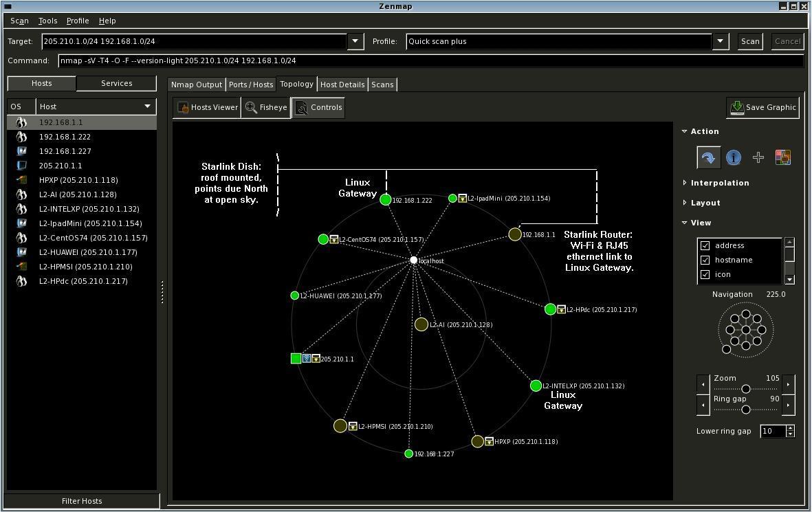Viewport: 812px width, 512px height.
Task: Open the Scan menu
Action: [x=19, y=21]
